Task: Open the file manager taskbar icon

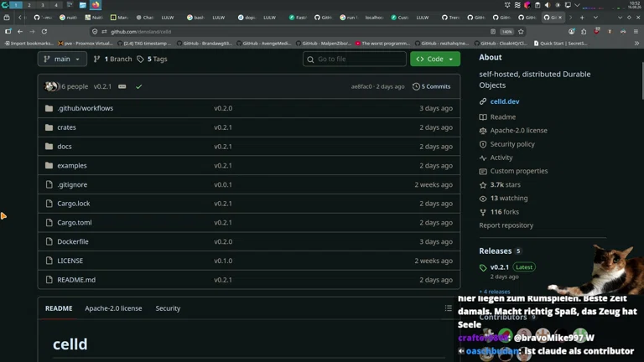Action: [82, 5]
